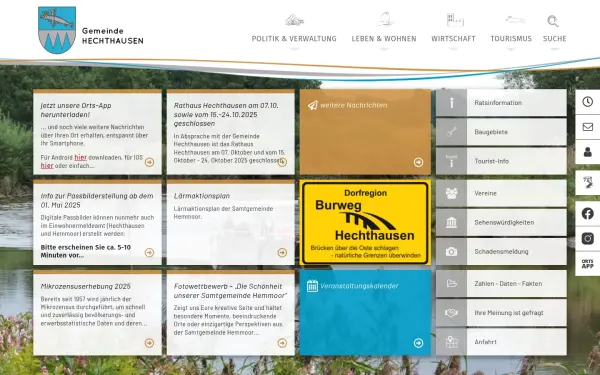
Task: Click the Gemeinde Hechthausen coat of arms logo
Action: click(57, 30)
